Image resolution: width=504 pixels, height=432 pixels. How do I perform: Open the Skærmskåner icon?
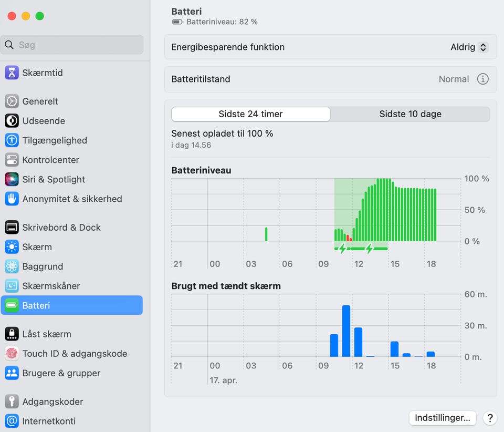click(12, 286)
